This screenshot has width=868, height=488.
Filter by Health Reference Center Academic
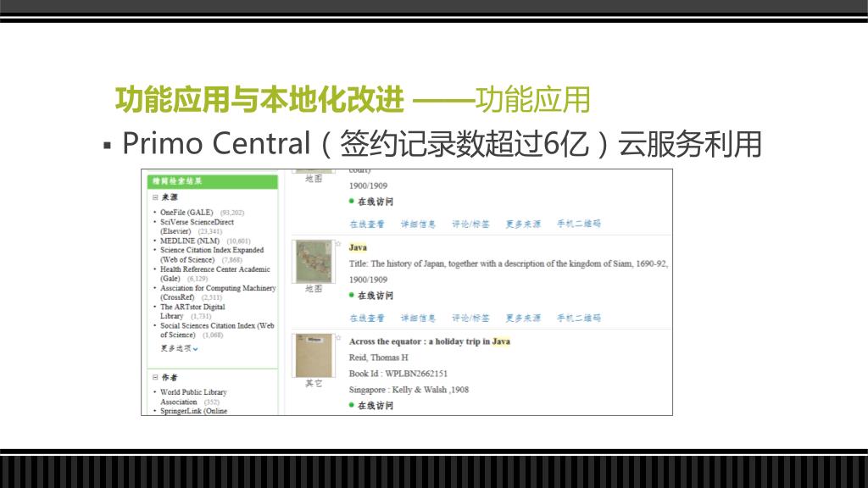[215, 274]
